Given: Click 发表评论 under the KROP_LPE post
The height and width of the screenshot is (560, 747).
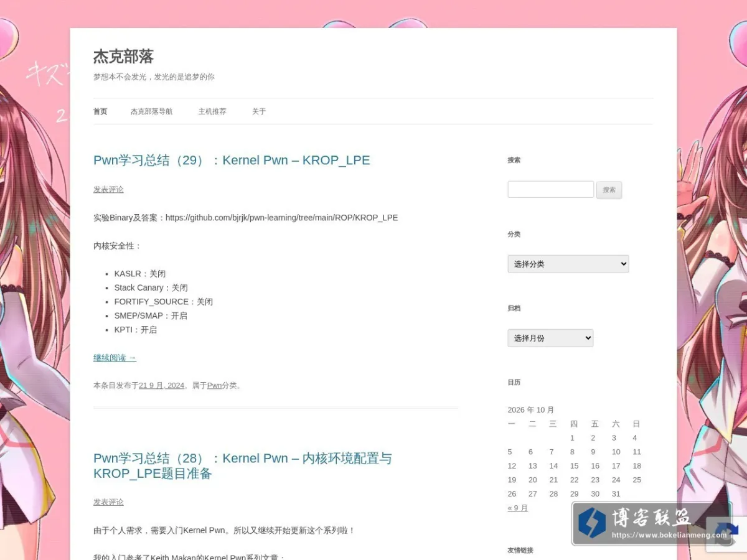Looking at the screenshot, I should click(x=108, y=189).
